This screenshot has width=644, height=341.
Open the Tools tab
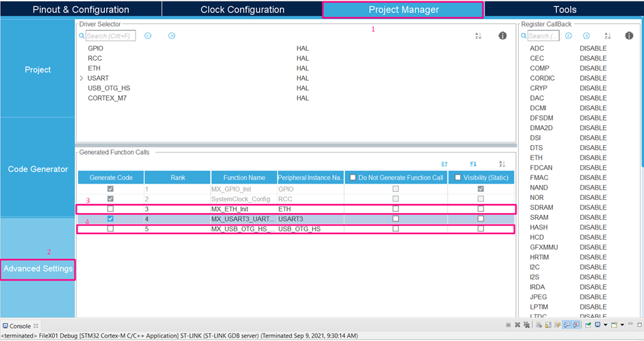(565, 10)
